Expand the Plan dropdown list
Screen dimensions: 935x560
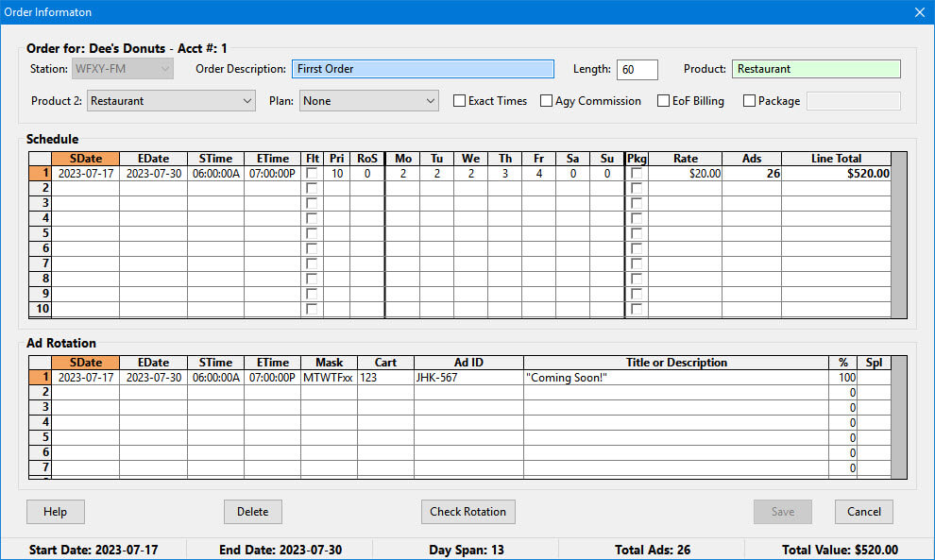click(368, 101)
